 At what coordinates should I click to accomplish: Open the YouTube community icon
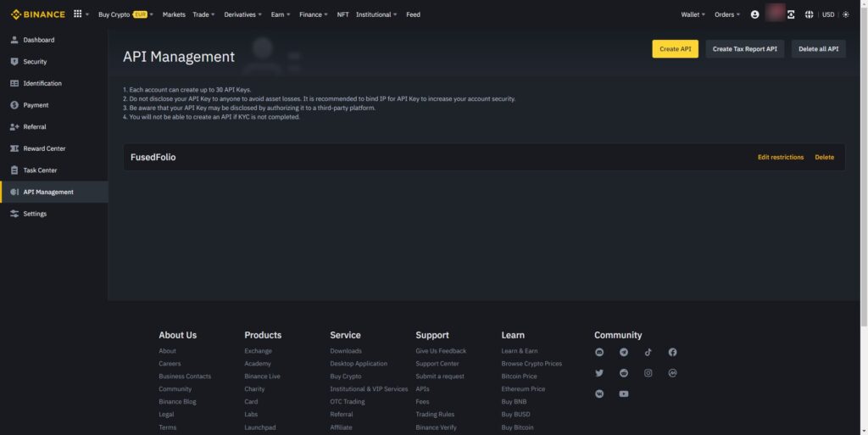pos(624,394)
